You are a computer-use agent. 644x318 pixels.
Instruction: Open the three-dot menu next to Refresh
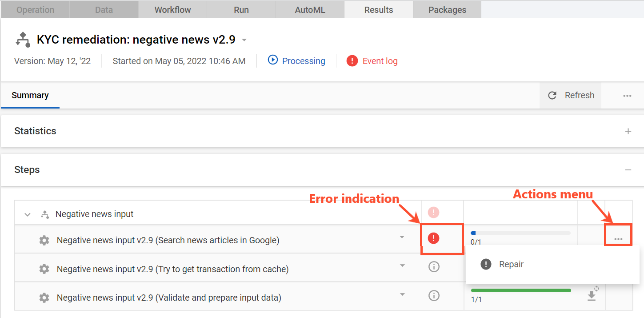pos(627,96)
